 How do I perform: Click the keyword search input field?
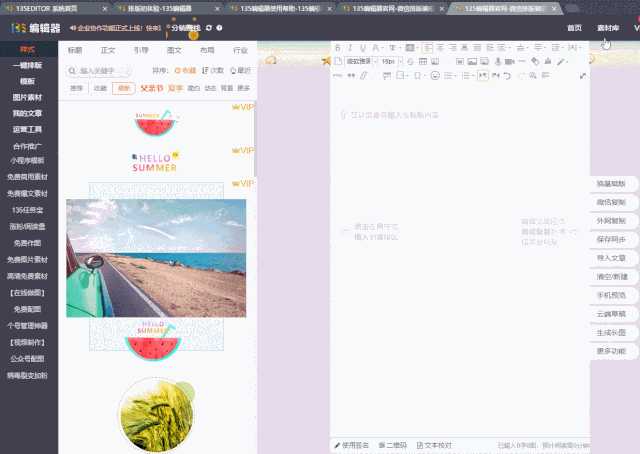(x=98, y=71)
